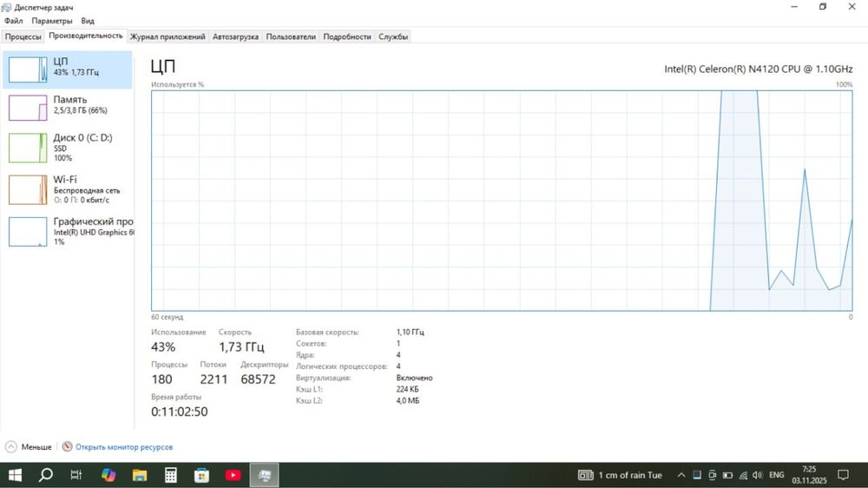
Task: Click the 1,73 ГГц speed value
Action: 241,346
